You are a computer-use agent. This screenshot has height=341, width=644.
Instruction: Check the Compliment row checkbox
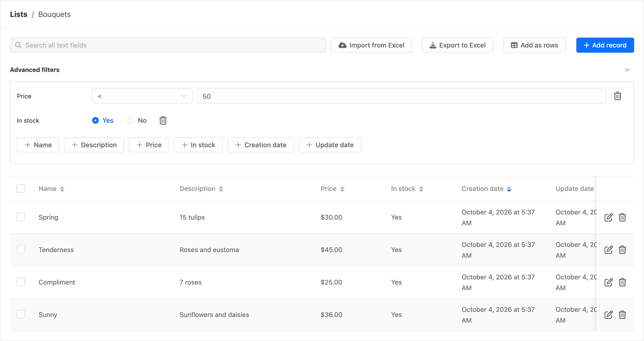[x=21, y=282]
